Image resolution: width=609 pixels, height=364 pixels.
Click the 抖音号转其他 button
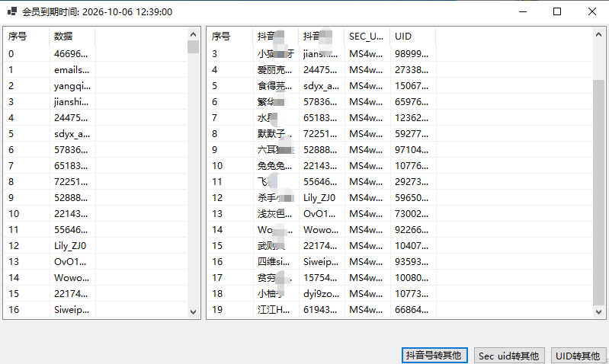point(434,356)
